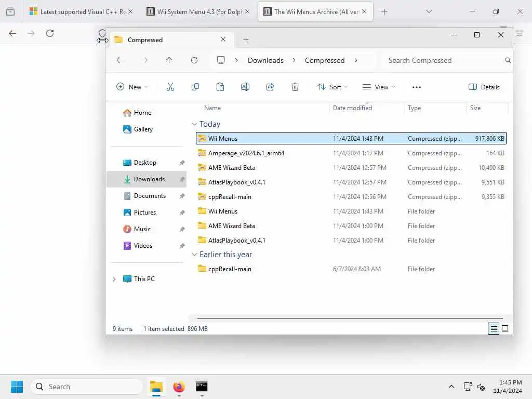Click the Cut scissors icon
Image resolution: width=532 pixels, height=399 pixels.
pyautogui.click(x=170, y=87)
